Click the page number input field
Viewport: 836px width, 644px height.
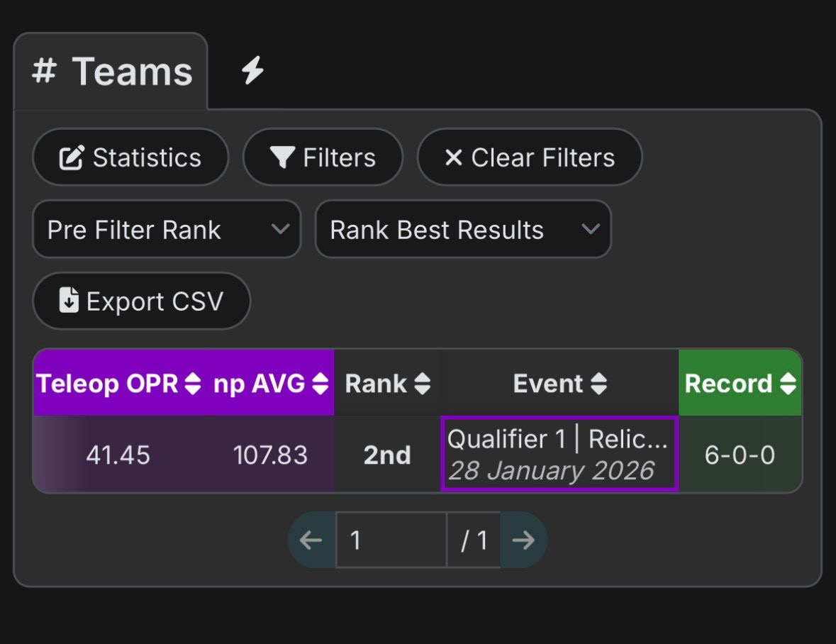(391, 540)
